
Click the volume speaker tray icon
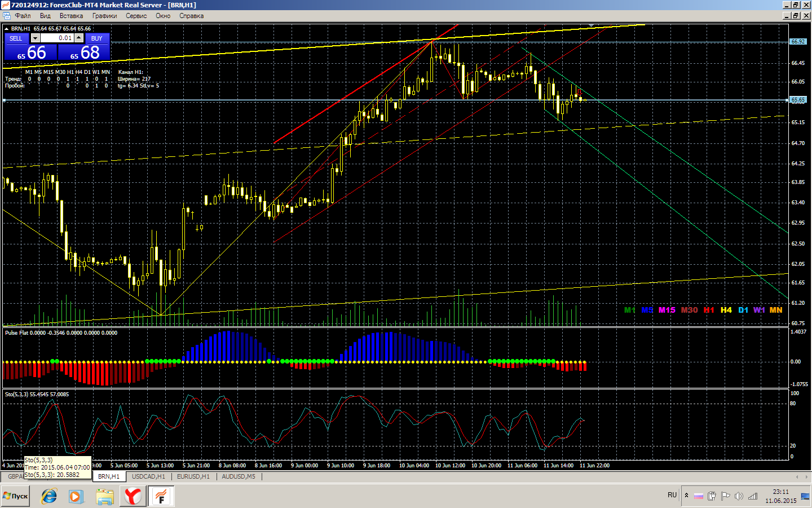739,496
